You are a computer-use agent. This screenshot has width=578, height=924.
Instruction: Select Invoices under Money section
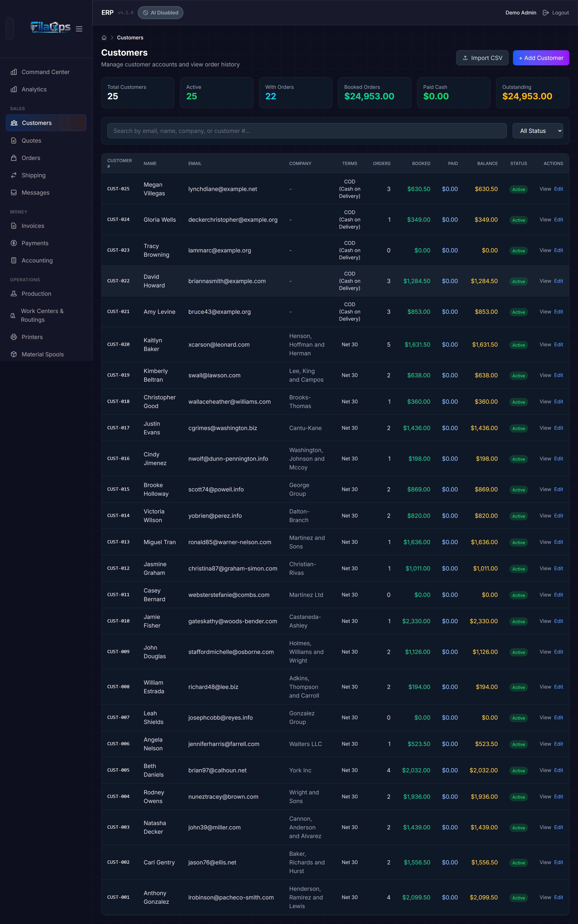[46, 226]
